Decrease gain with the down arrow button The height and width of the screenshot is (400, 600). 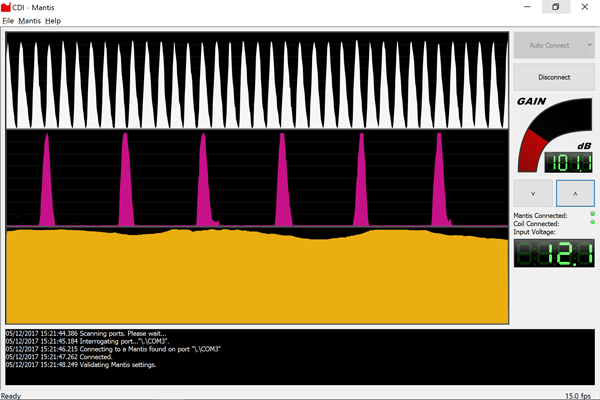pos(533,193)
